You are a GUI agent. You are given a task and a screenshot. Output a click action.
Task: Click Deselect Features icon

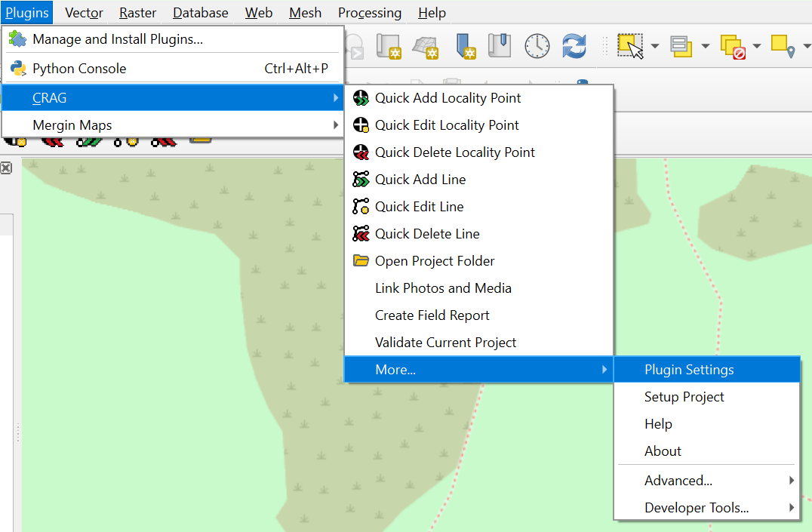click(x=733, y=47)
